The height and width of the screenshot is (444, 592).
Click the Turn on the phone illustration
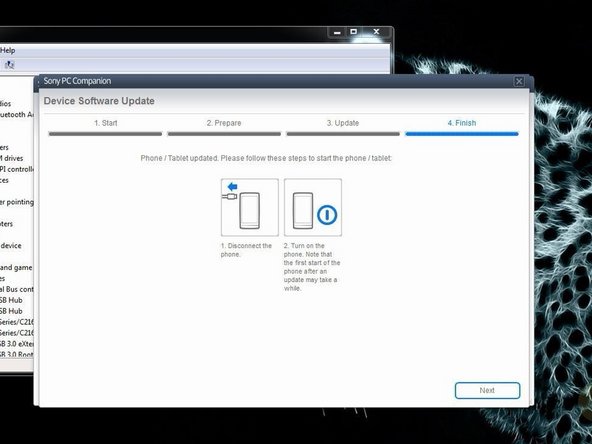(313, 207)
